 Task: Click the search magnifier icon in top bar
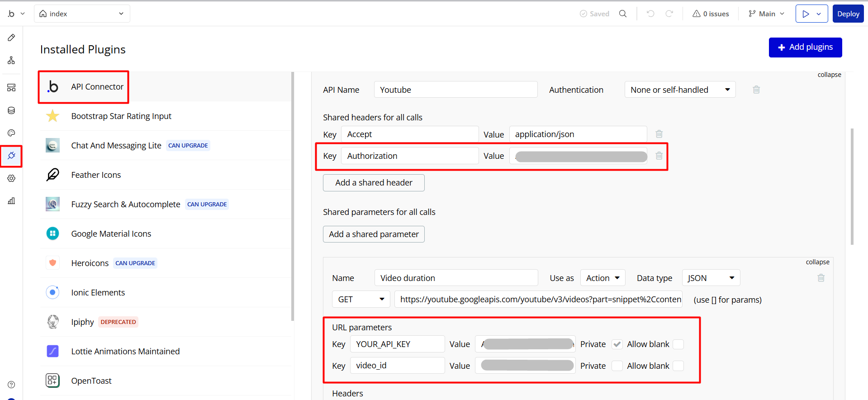623,14
